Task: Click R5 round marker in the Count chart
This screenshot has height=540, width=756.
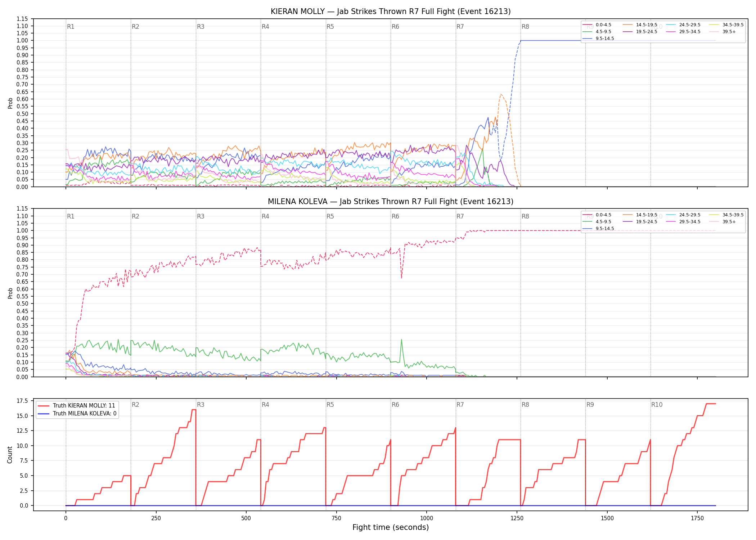Action: pyautogui.click(x=330, y=405)
